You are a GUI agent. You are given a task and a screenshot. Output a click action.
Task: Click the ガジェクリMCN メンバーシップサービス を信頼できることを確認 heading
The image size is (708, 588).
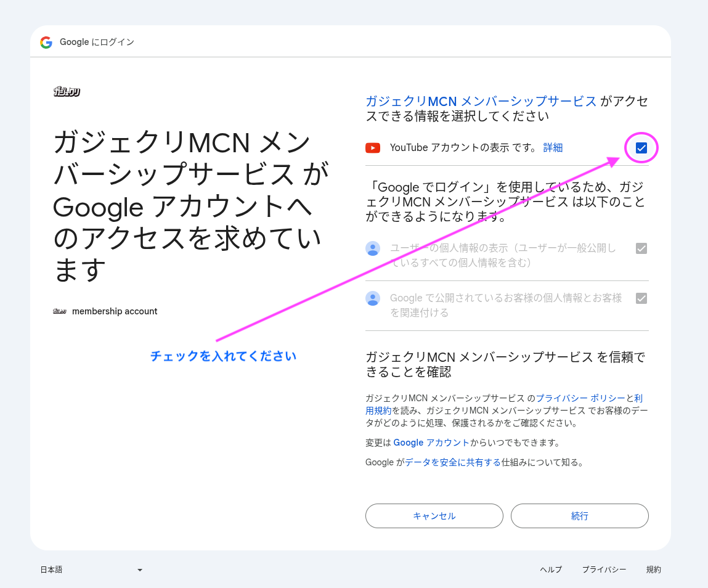[505, 364]
